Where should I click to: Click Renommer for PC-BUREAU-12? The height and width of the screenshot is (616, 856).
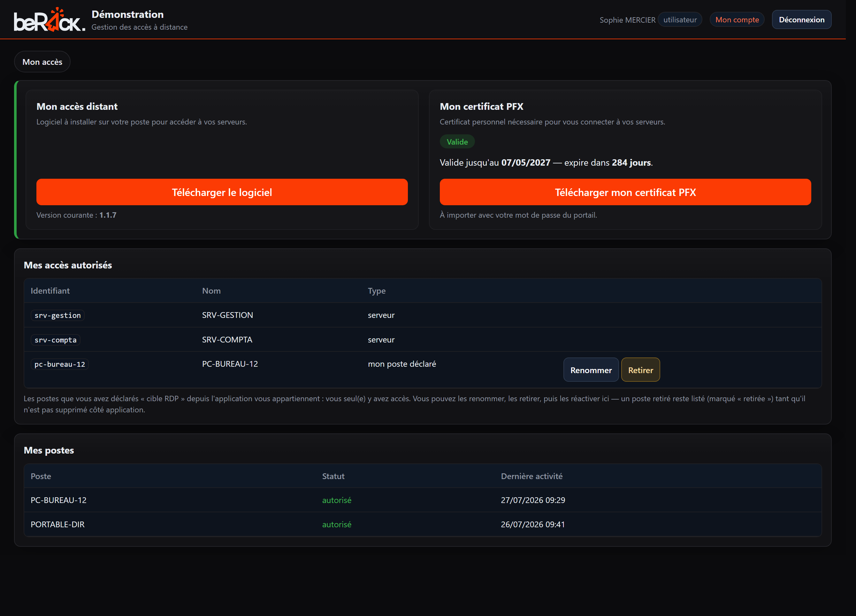pos(591,370)
